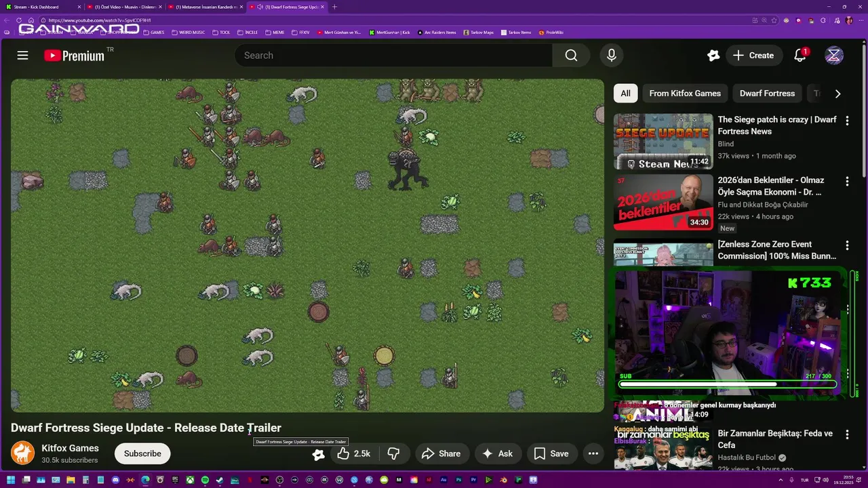Like the video with 2.5k likes

click(353, 453)
